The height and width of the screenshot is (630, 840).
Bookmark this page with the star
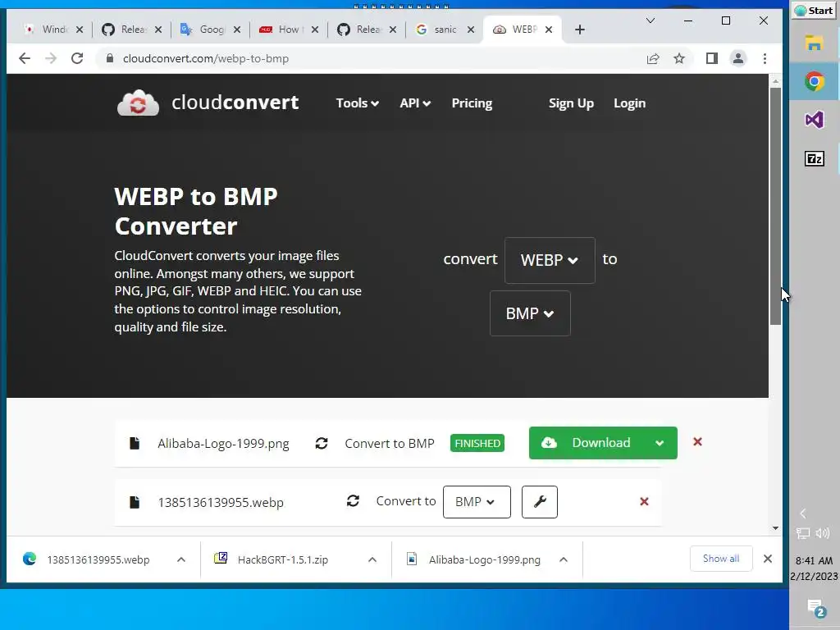(x=679, y=58)
